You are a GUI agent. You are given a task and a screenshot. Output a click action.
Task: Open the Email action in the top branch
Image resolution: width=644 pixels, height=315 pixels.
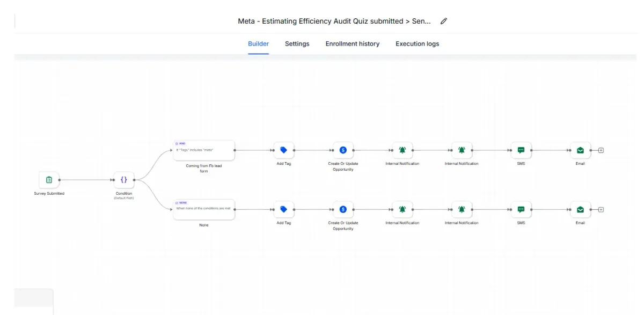pos(580,150)
